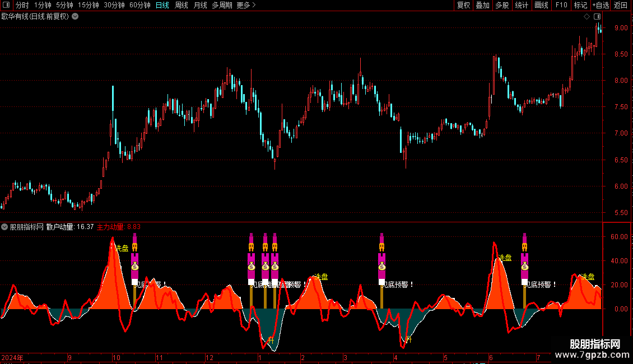633x364 pixels.
Task: Toggle the side panel icon in chart header
Action: click(597, 17)
